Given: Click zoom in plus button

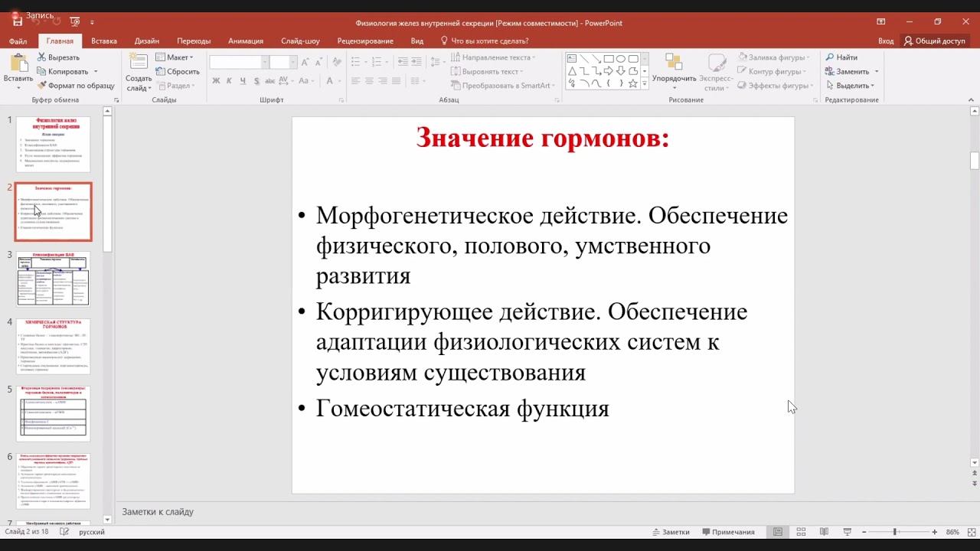Looking at the screenshot, I should [934, 532].
